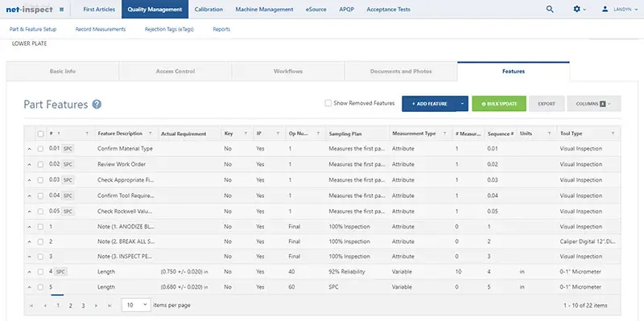Open filter for Measurement Type column
Screen dimensions: 644x321
click(444, 134)
